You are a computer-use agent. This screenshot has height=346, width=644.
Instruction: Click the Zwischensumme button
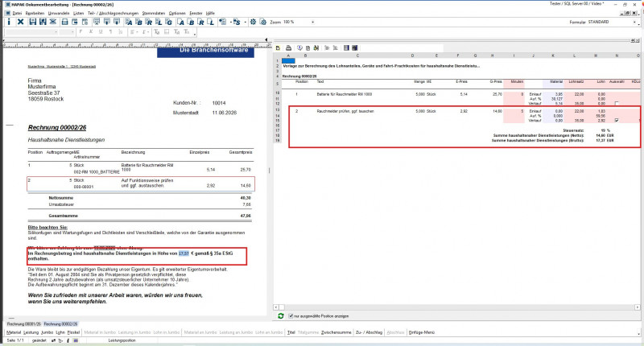coord(336,332)
